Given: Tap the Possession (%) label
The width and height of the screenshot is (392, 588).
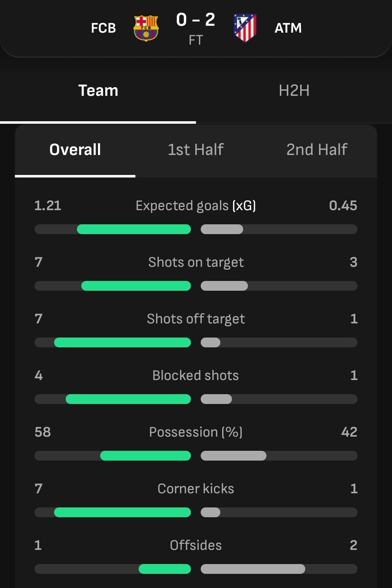Looking at the screenshot, I should [x=196, y=432].
